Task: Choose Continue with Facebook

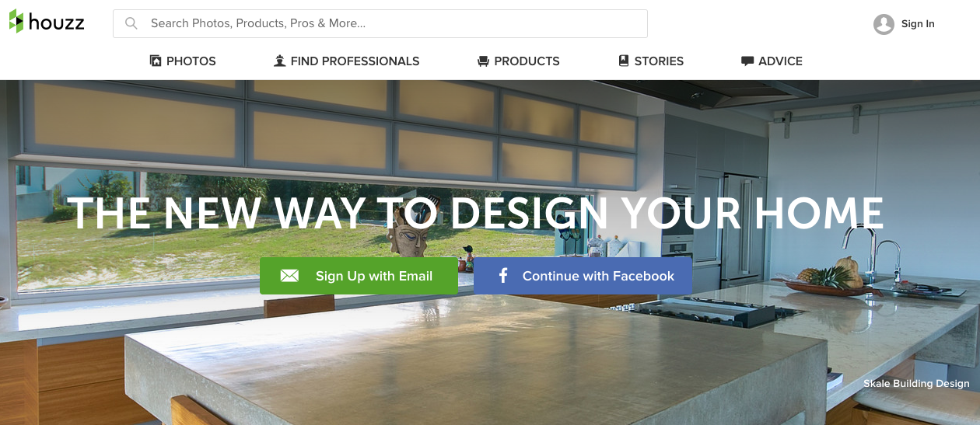Action: (x=583, y=276)
